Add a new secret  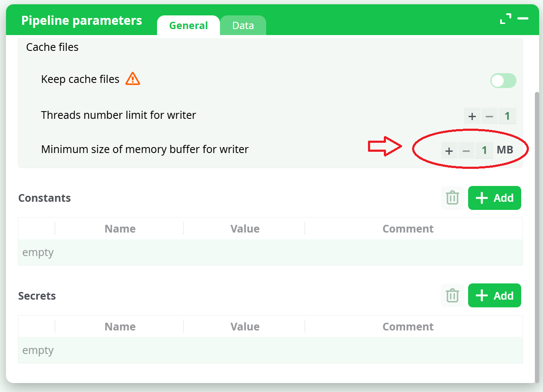pos(494,295)
